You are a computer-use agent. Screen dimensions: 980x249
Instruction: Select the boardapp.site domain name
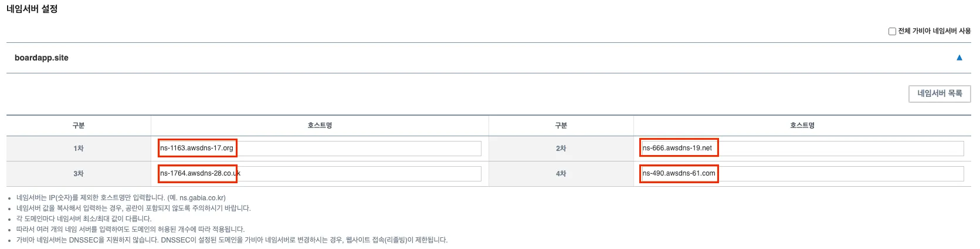(42, 58)
